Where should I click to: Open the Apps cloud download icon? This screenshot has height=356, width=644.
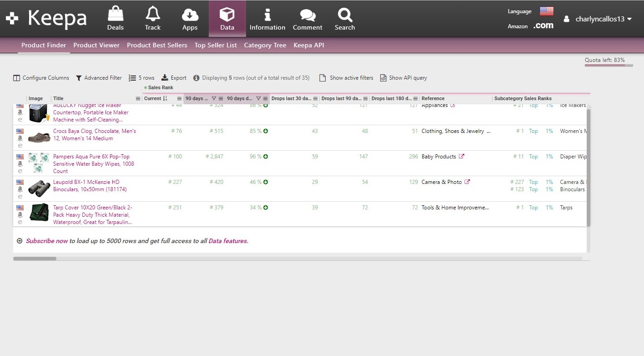click(x=190, y=15)
